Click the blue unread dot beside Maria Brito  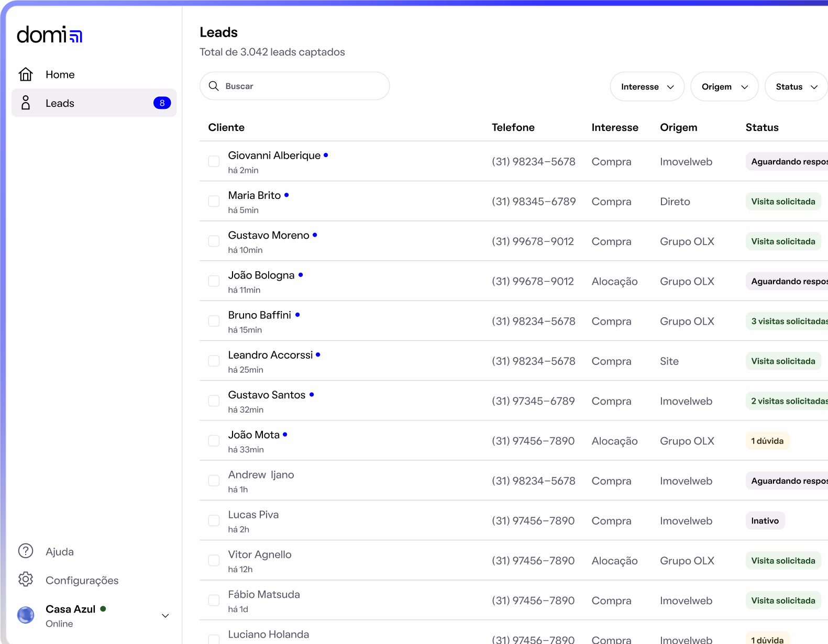(286, 195)
